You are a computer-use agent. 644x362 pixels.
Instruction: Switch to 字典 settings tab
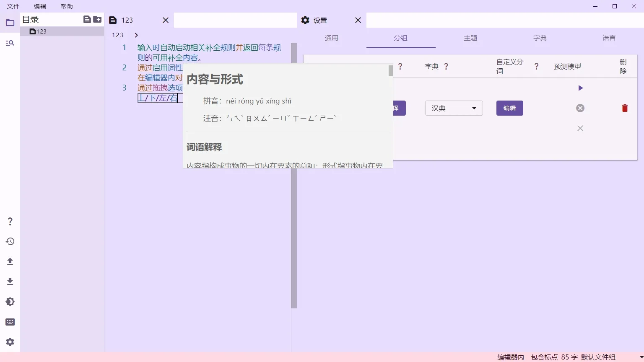(x=540, y=38)
